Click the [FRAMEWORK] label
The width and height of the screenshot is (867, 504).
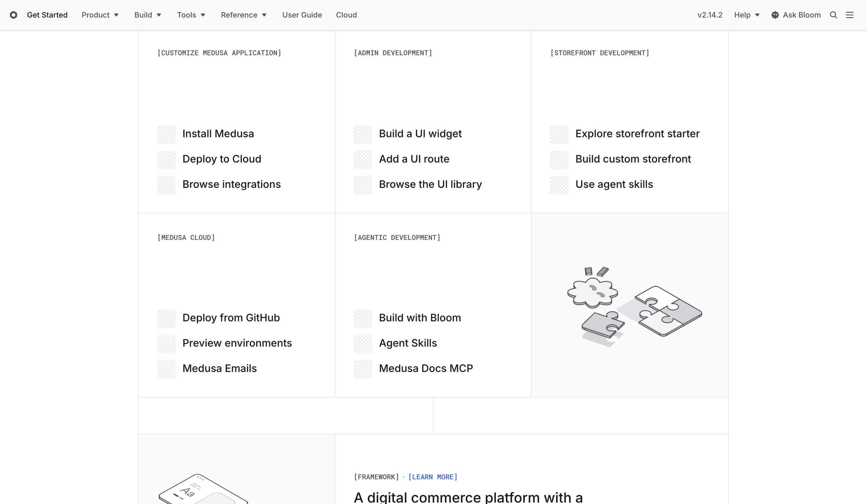point(376,477)
